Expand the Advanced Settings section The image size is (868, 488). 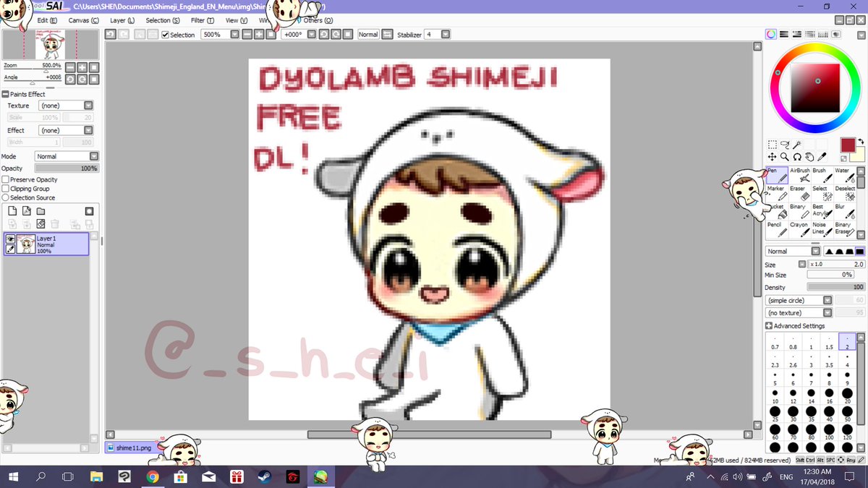(x=769, y=326)
